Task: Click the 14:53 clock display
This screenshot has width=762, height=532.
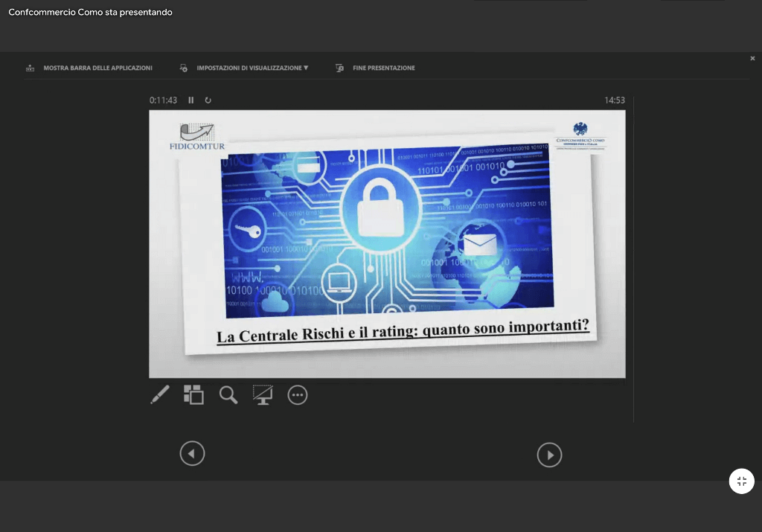Action: coord(614,100)
